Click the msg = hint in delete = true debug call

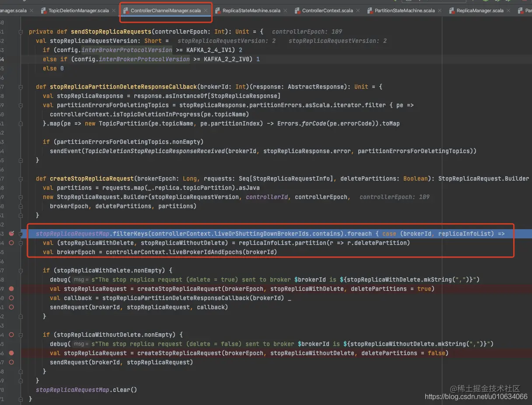click(81, 279)
